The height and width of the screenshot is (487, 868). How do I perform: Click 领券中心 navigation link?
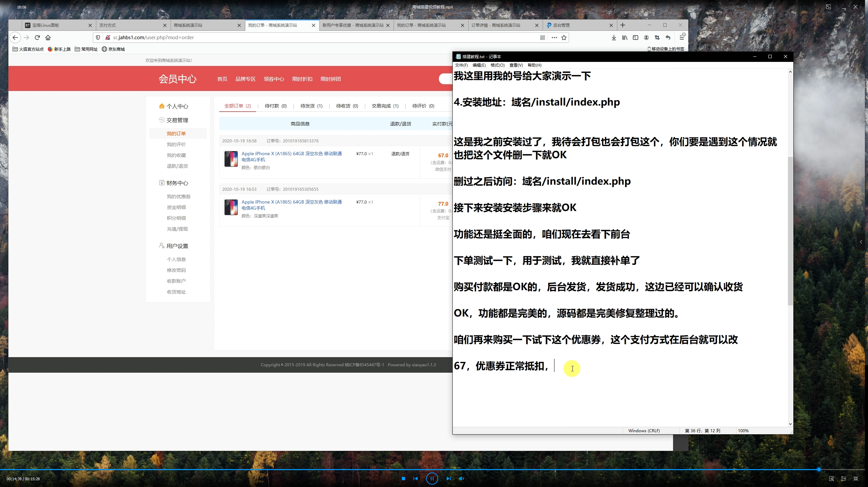pyautogui.click(x=274, y=79)
